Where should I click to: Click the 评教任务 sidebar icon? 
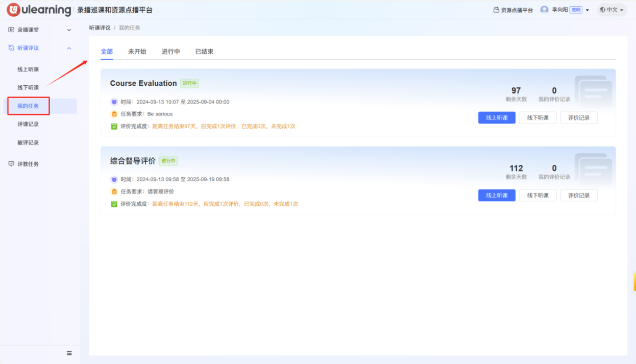(11, 164)
